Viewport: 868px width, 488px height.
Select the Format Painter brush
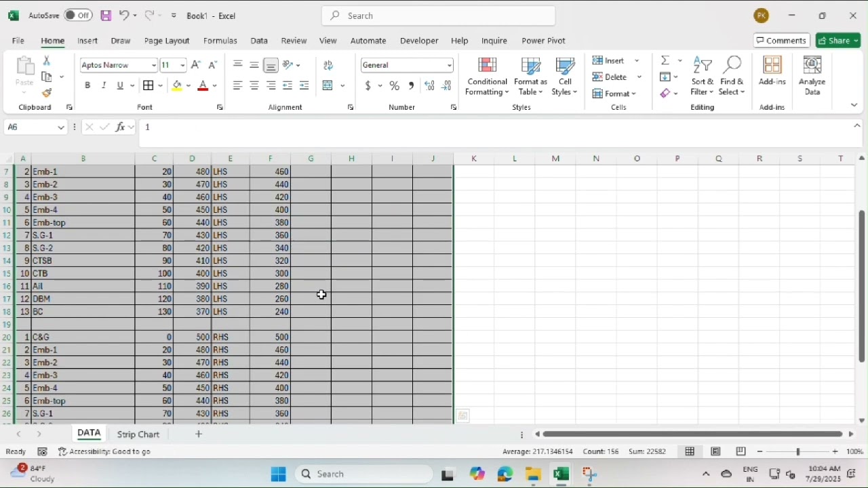(47, 93)
